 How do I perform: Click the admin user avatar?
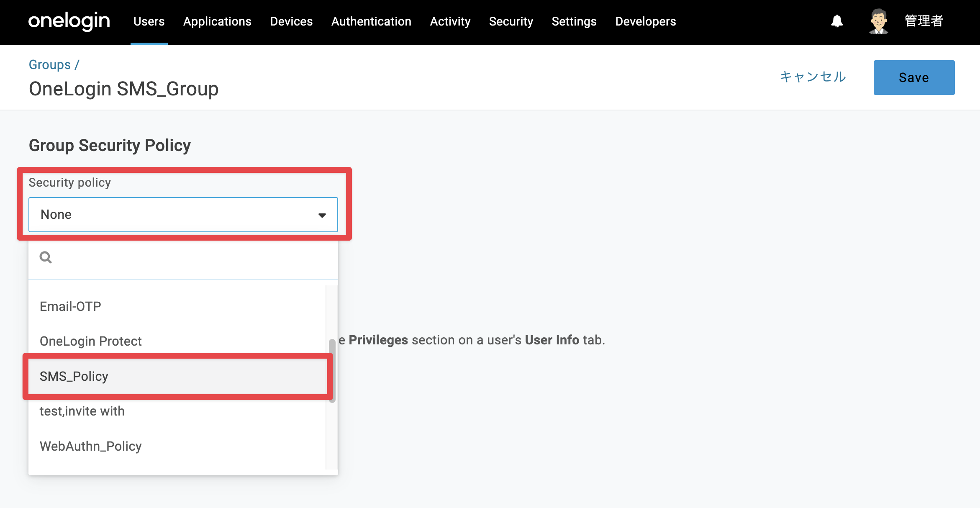[x=878, y=21]
